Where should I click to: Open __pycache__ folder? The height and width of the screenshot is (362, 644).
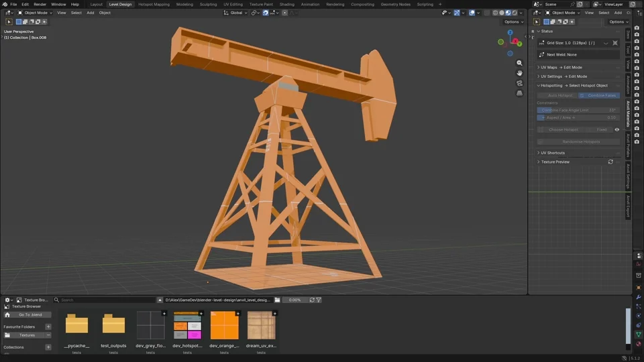pos(76,324)
